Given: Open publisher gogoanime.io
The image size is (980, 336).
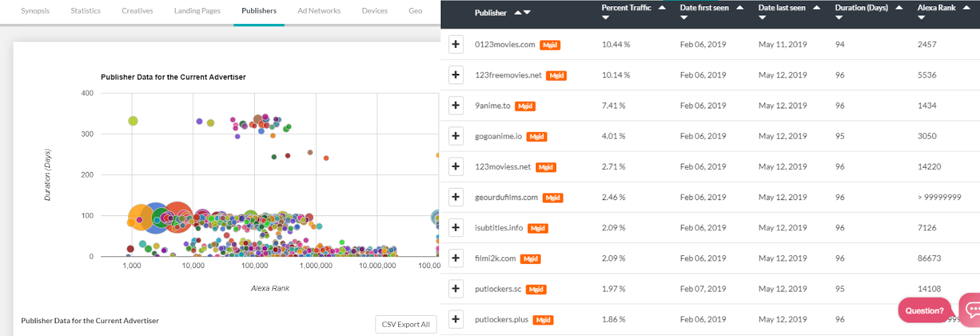Looking at the screenshot, I should tap(498, 136).
